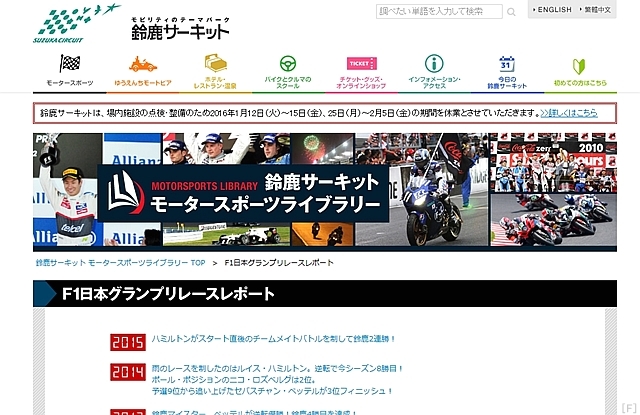Click the Suzuka Circuit checkered logo

pyautogui.click(x=77, y=23)
